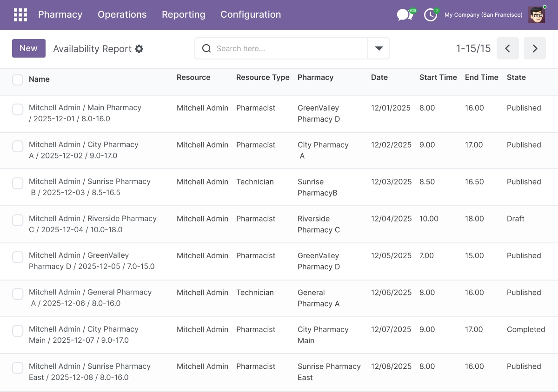Open the Operations menu

(x=122, y=15)
